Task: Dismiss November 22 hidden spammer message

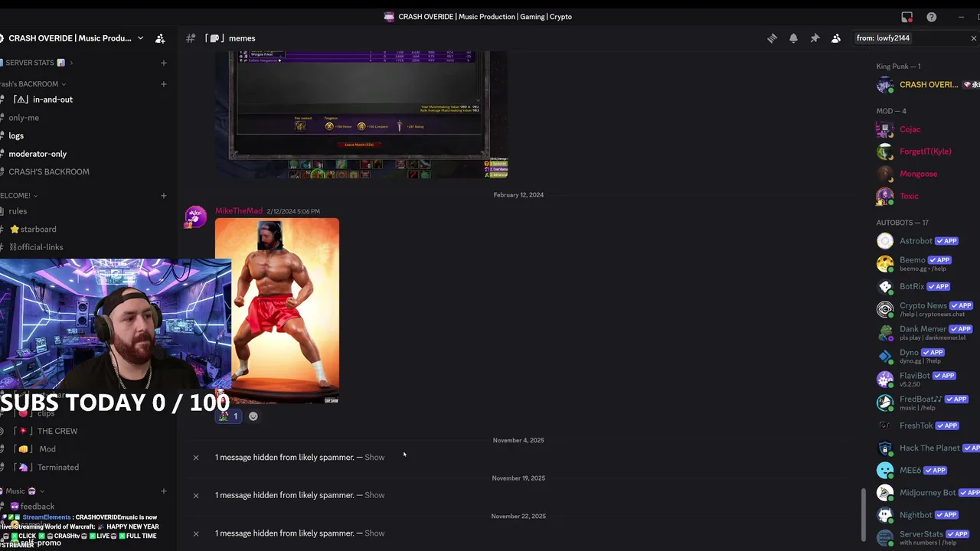Action: point(196,533)
